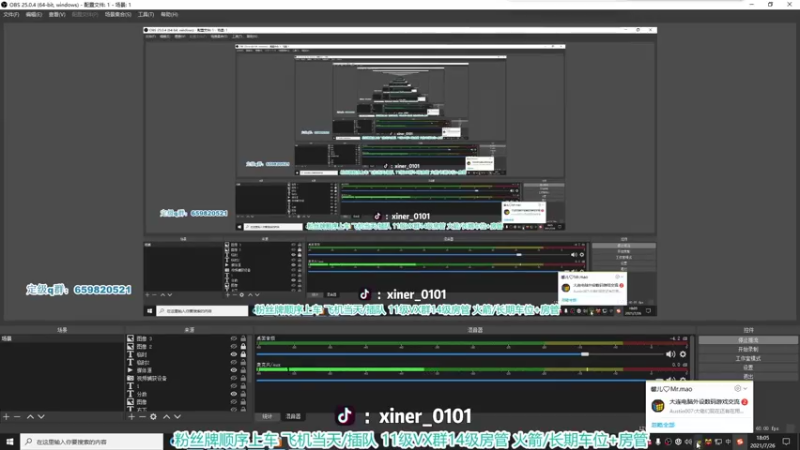Lock toggle for 图像 2 source
800x450 pixels.
click(243, 346)
